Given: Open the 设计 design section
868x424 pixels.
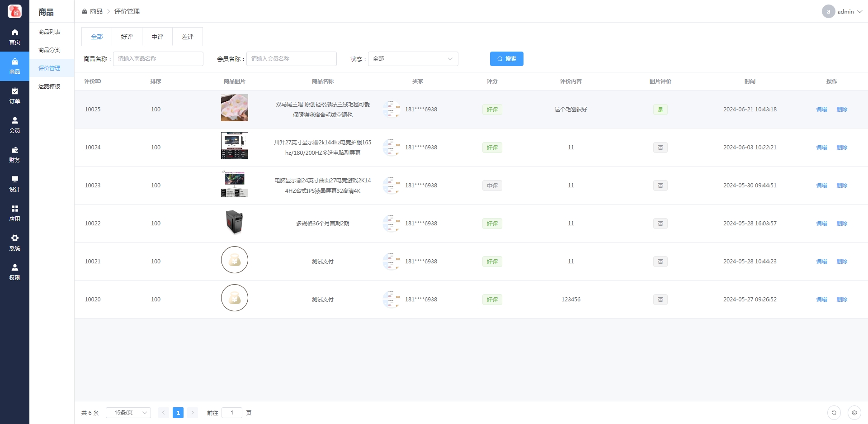Looking at the screenshot, I should pos(14,184).
